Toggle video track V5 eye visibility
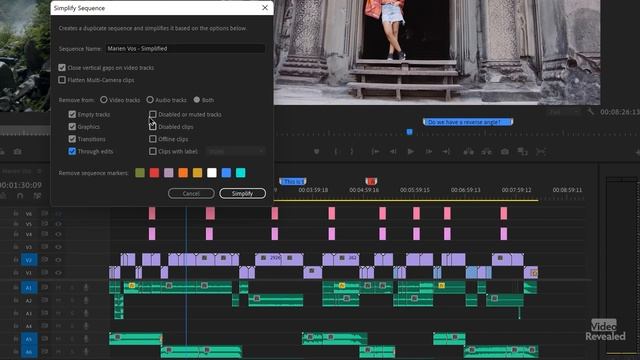 [x=58, y=224]
